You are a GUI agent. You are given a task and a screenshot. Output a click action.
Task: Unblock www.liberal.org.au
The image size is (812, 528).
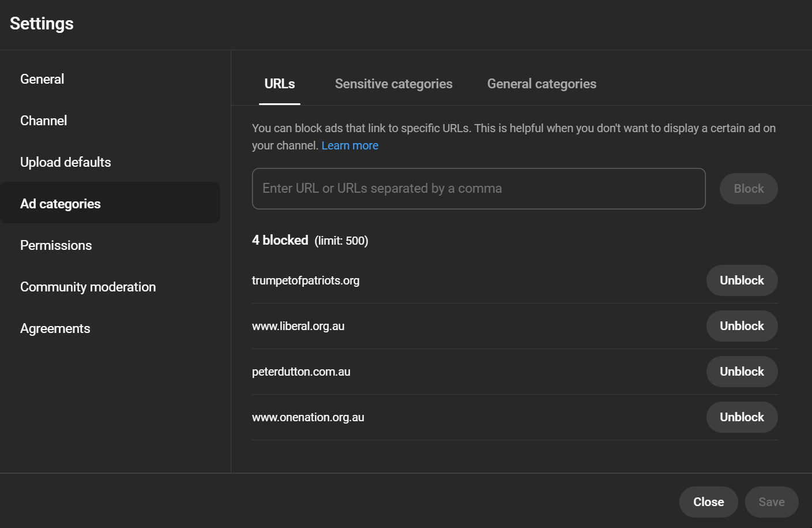click(x=742, y=326)
